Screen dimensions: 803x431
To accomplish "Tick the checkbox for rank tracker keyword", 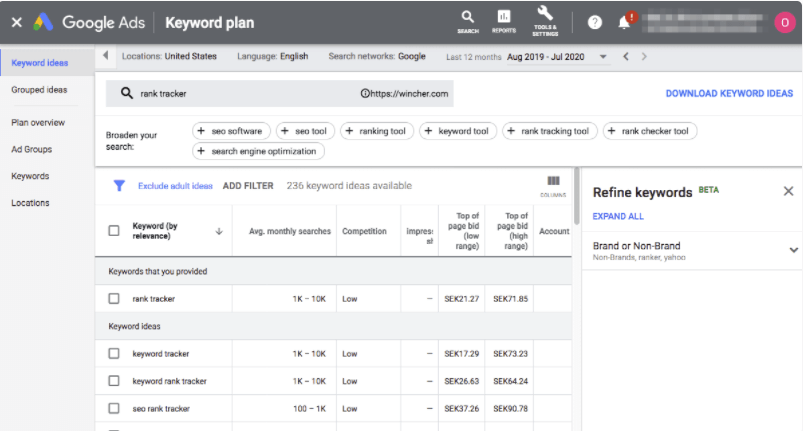I will pyautogui.click(x=114, y=298).
